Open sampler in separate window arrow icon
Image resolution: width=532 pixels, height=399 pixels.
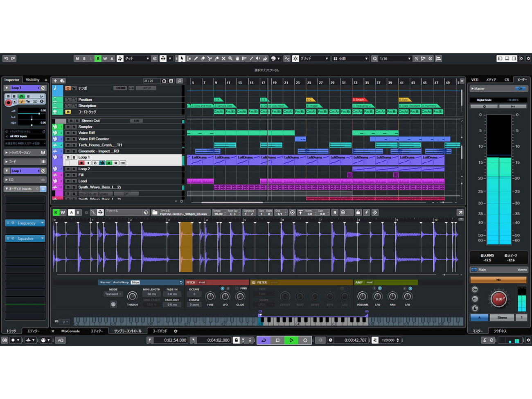[460, 213]
